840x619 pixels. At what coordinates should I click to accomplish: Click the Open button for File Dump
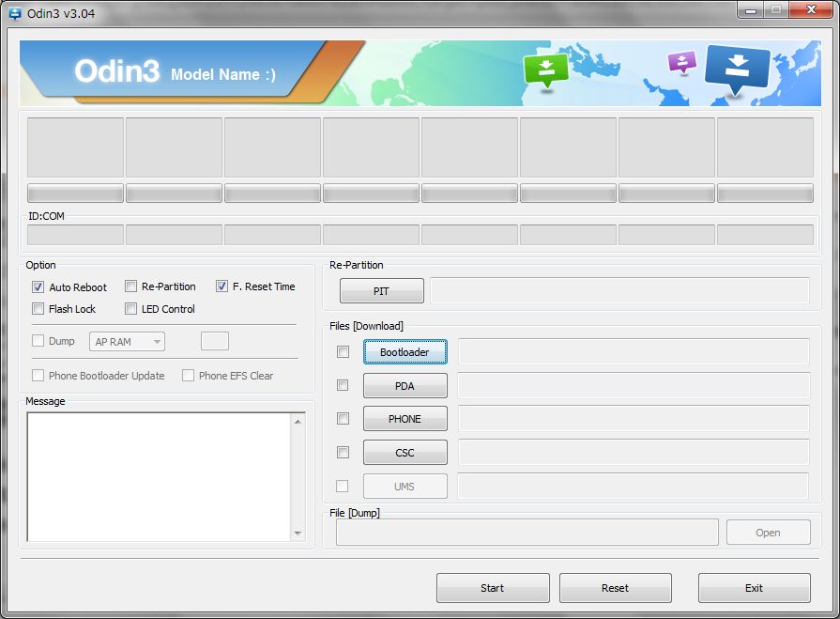pos(769,533)
